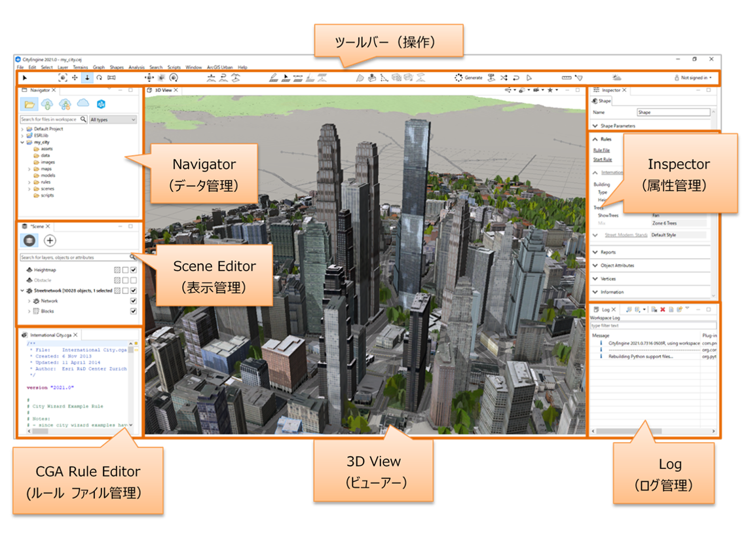Uncheck the Blocks layer checkbox
748x560 pixels.
click(x=134, y=311)
